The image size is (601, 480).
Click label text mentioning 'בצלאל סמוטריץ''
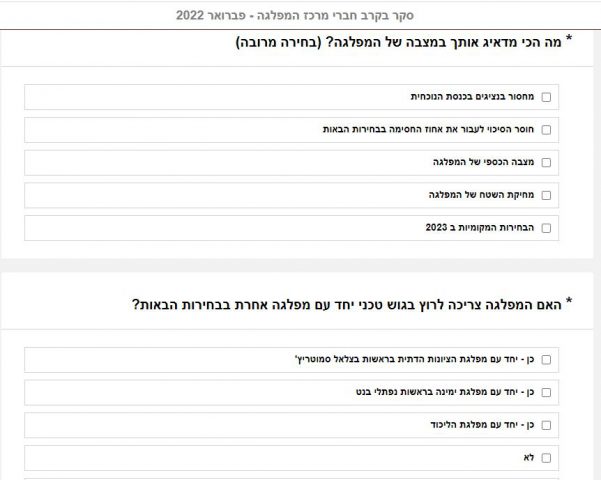(x=417, y=359)
